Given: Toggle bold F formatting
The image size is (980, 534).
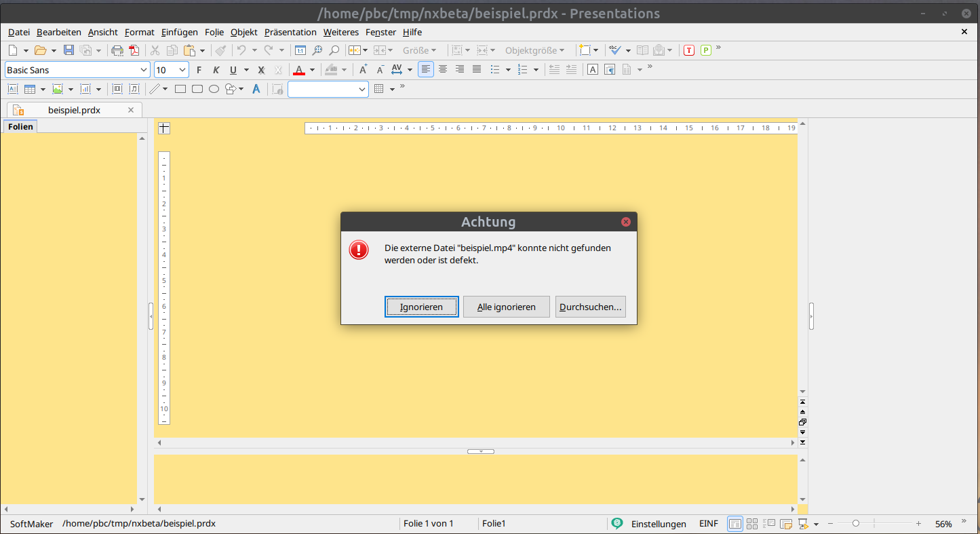Looking at the screenshot, I should pos(199,70).
